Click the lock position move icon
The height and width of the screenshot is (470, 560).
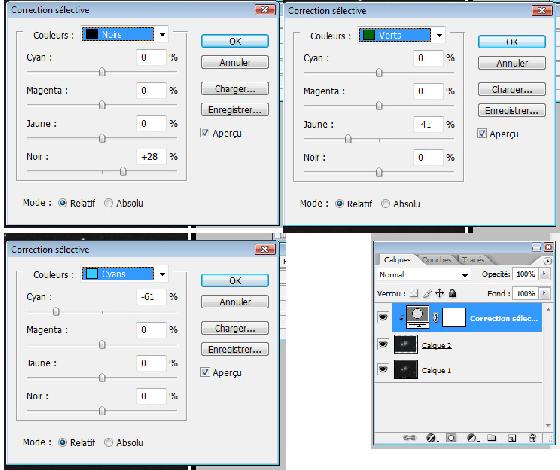coord(440,293)
